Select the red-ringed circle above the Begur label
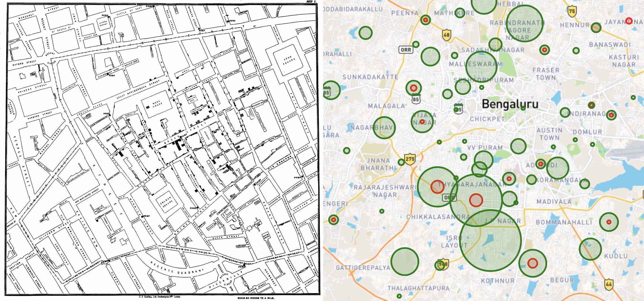 533,263
